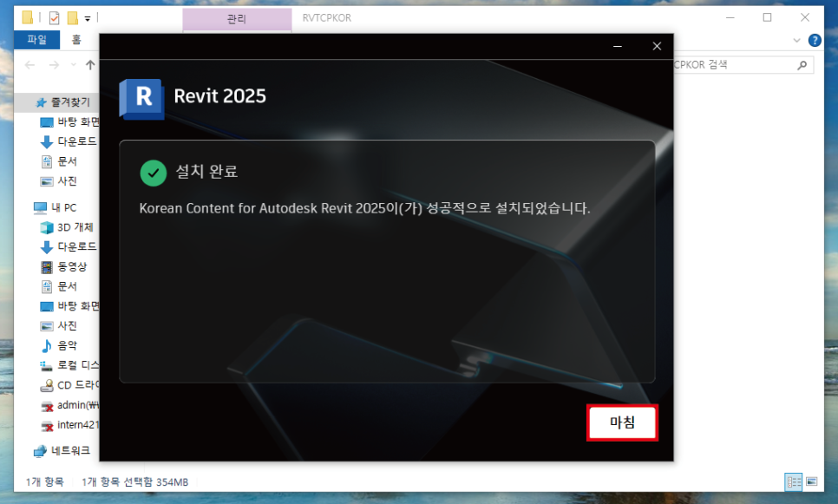
Task: Open 음악 folder
Action: click(x=59, y=346)
